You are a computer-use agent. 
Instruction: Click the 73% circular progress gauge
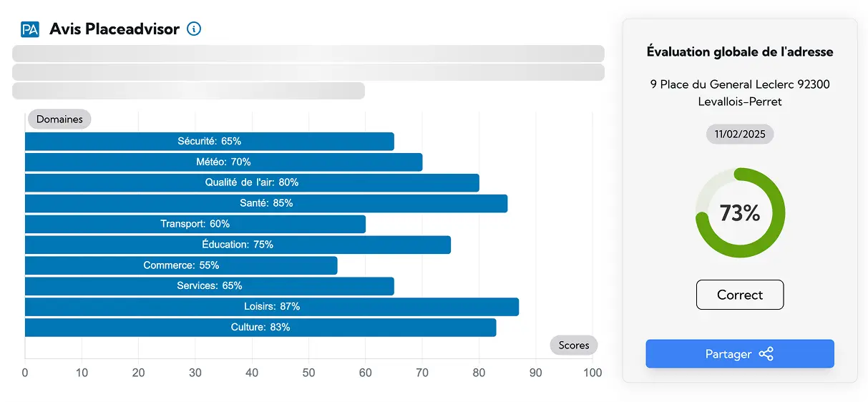click(x=740, y=212)
